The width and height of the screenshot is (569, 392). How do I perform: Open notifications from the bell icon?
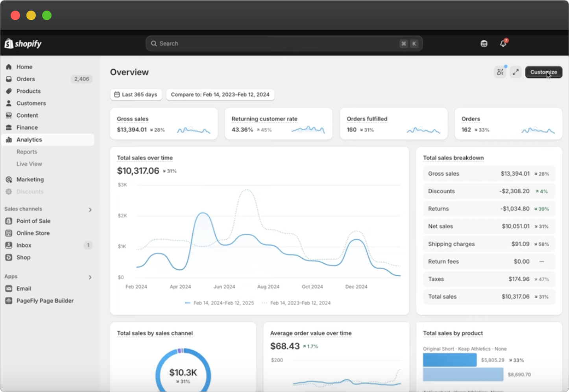502,43
